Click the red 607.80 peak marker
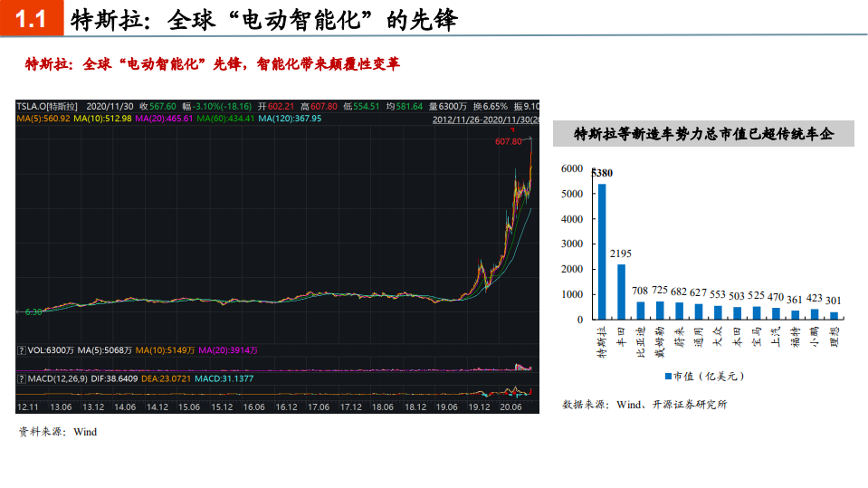Screen dimensions: 868x488 click(508, 142)
